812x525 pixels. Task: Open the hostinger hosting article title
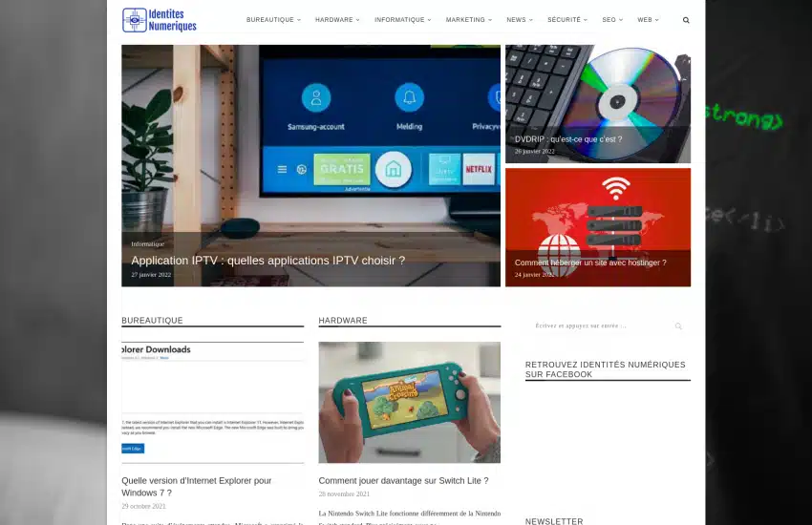[x=590, y=262]
